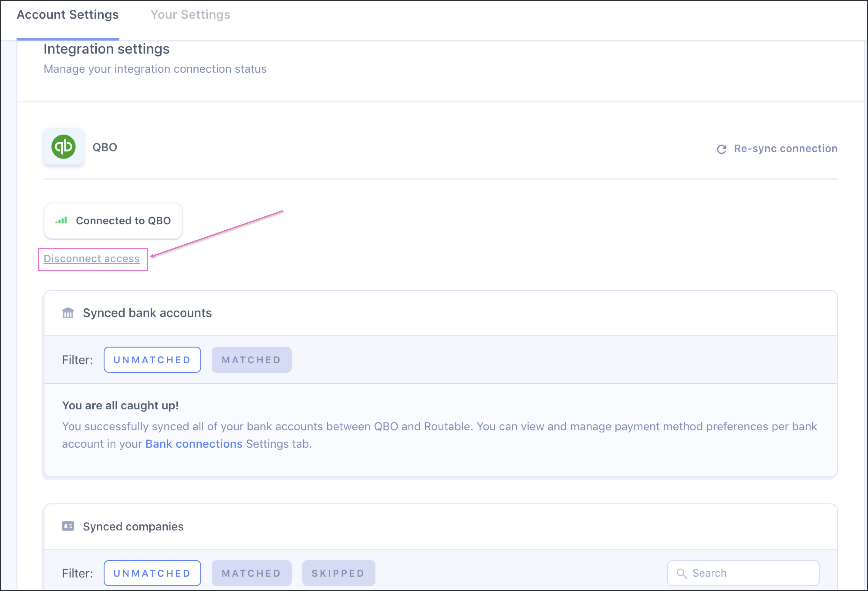This screenshot has width=868, height=591.
Task: Click the magnifier icon in the search box
Action: [x=682, y=573]
